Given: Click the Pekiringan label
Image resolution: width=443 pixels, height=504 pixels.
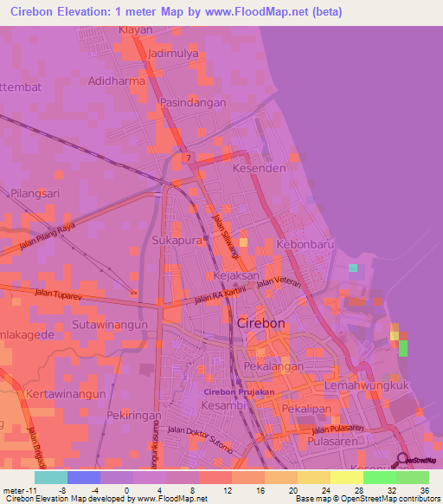Looking at the screenshot, I should click(133, 416).
